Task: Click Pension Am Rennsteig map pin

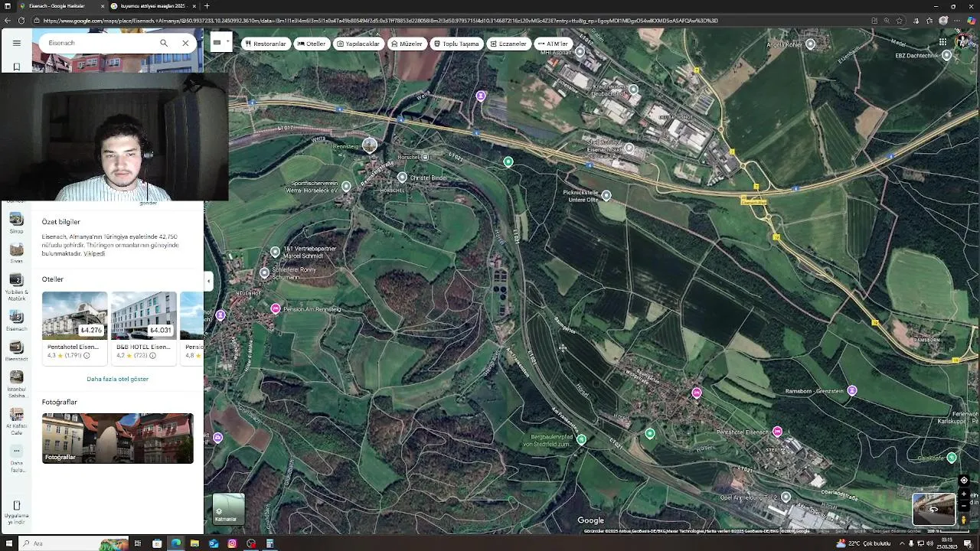Action: (276, 308)
